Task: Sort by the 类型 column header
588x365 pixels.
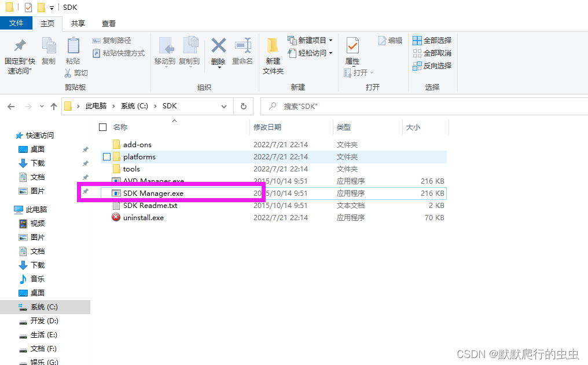Action: pos(344,127)
